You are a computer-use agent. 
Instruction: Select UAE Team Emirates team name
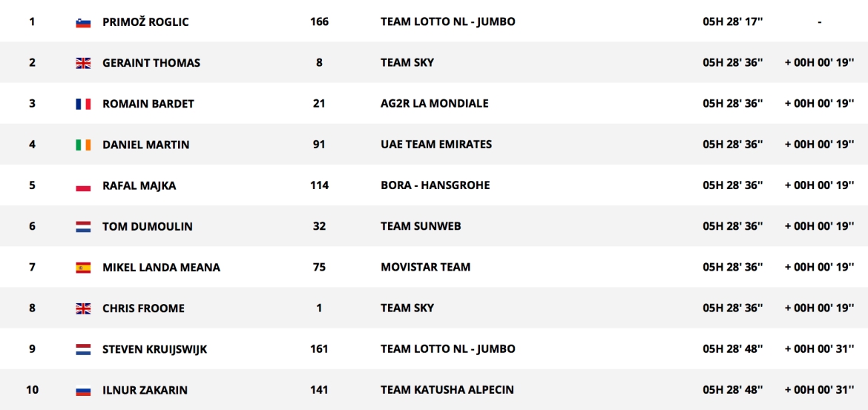435,145
